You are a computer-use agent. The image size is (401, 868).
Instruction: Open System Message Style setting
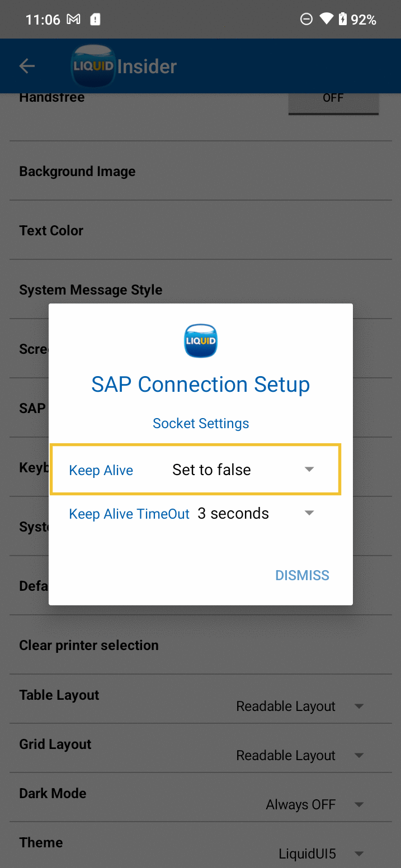[91, 290]
